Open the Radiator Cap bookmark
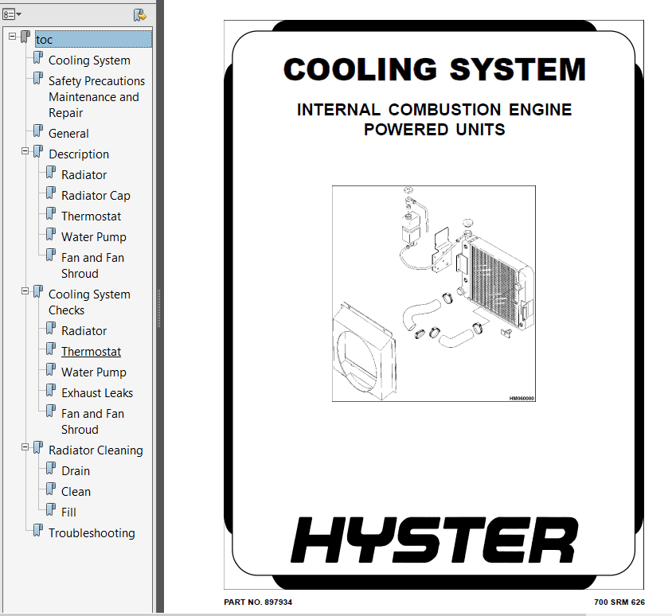 [x=96, y=196]
